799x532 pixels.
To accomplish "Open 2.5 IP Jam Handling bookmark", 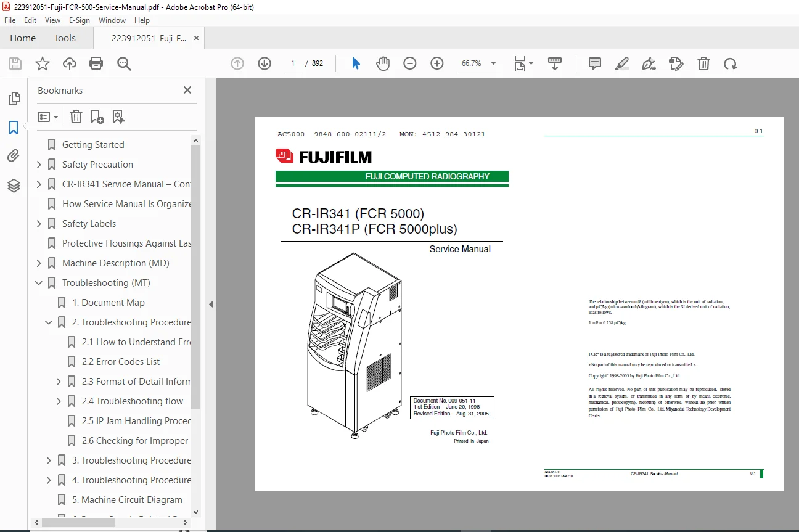I will pyautogui.click(x=136, y=421).
